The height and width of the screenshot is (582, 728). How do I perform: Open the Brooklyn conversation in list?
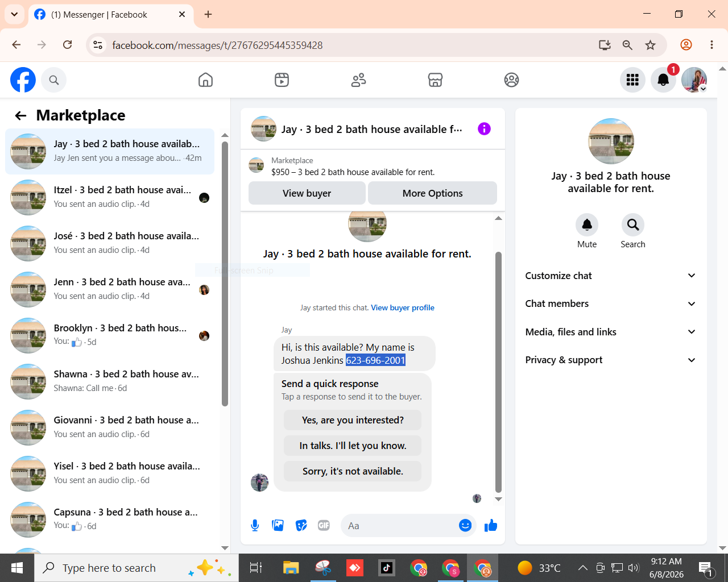click(x=110, y=335)
